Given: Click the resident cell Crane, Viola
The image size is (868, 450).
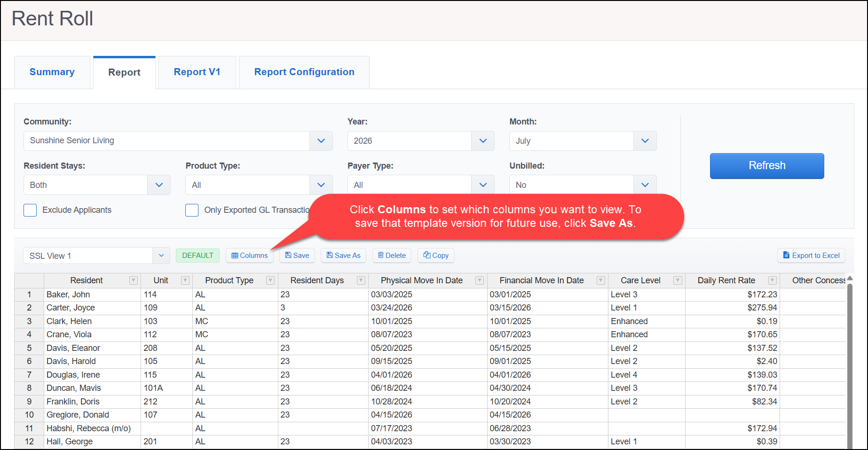Looking at the screenshot, I should point(92,334).
